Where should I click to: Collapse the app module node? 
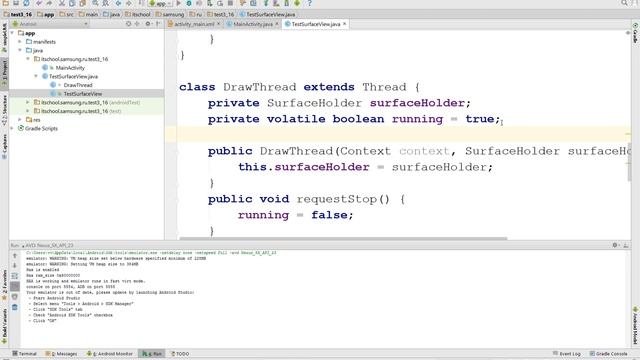12,33
